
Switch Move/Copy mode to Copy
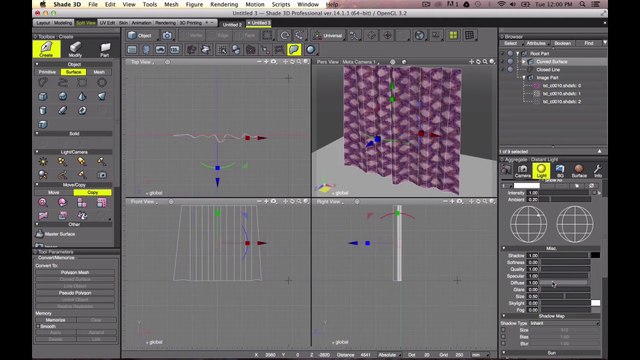tap(93, 192)
